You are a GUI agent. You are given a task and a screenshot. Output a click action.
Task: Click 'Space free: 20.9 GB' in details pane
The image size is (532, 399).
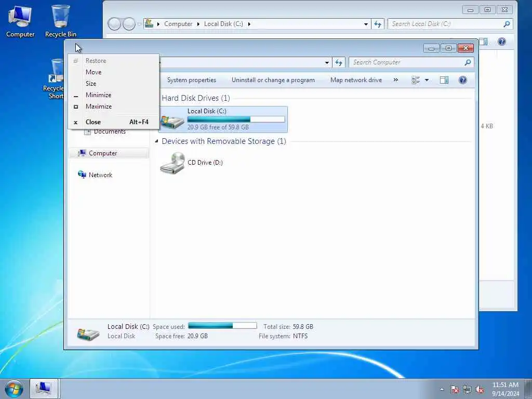tap(181, 336)
